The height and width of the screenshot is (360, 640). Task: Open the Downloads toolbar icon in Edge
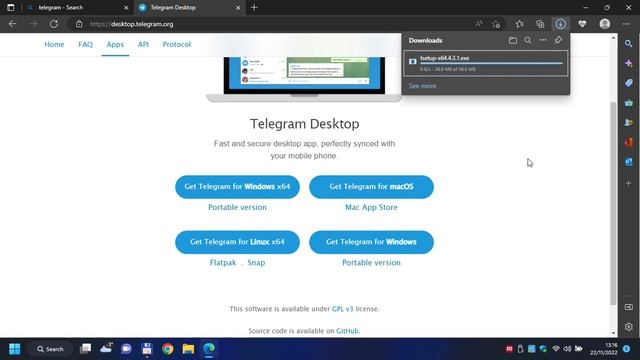(x=560, y=24)
